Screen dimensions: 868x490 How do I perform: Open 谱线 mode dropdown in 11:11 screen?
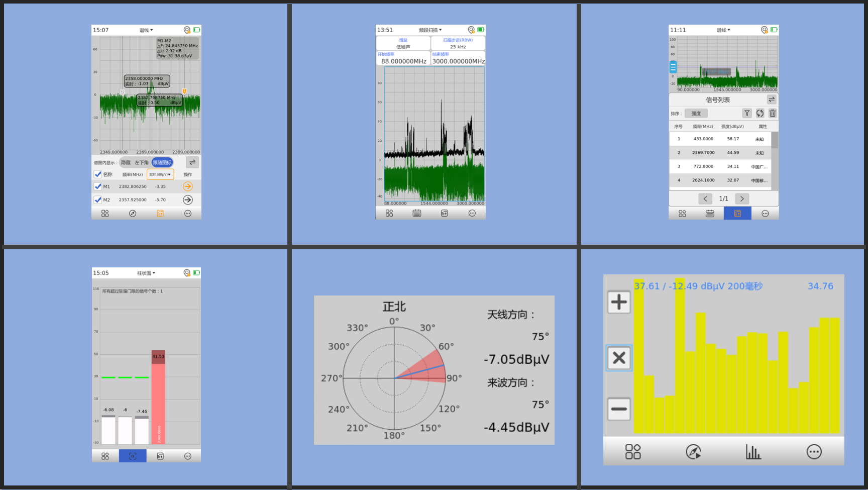point(723,30)
